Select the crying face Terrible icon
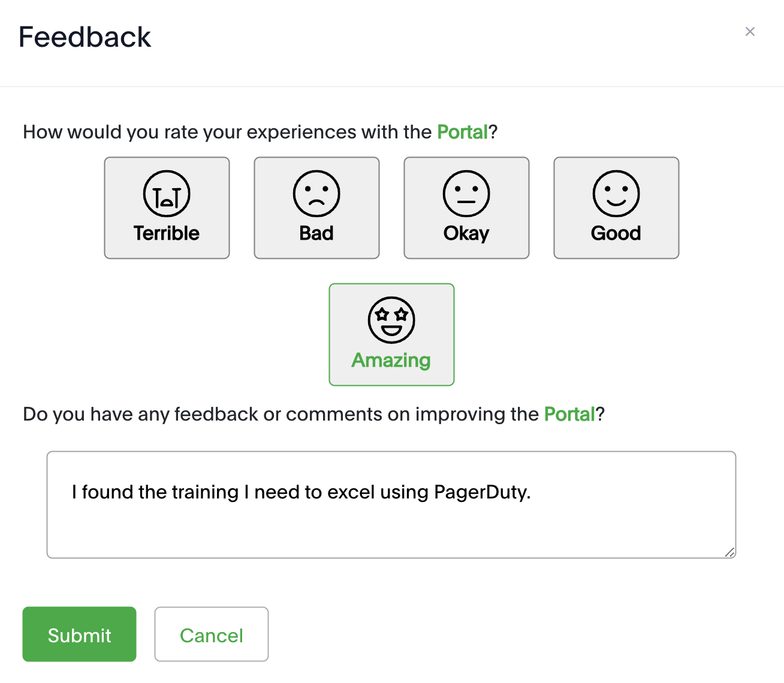The image size is (784, 683). pos(167,194)
